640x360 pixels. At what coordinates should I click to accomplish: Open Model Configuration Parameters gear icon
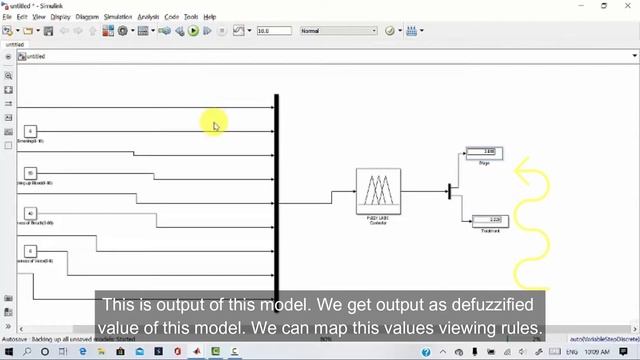122,31
